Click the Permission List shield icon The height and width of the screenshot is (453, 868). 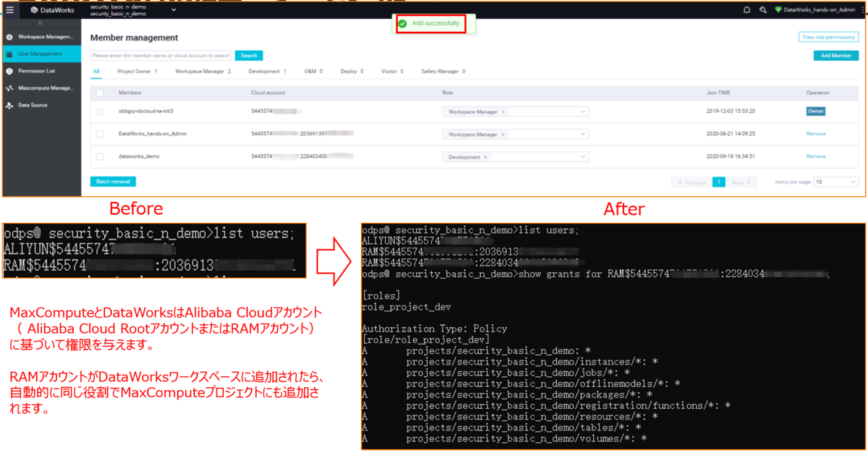9,71
